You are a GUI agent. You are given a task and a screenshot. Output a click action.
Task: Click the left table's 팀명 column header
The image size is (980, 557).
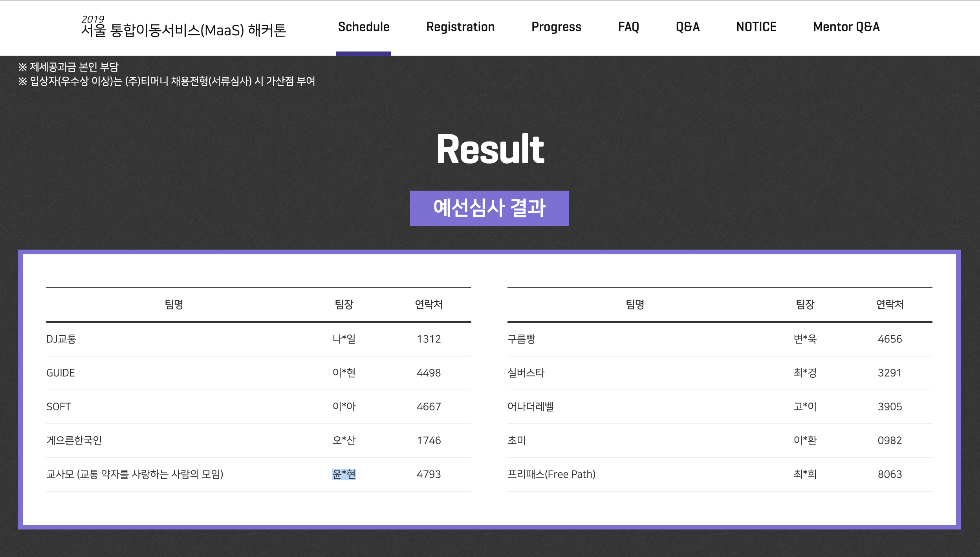point(174,304)
